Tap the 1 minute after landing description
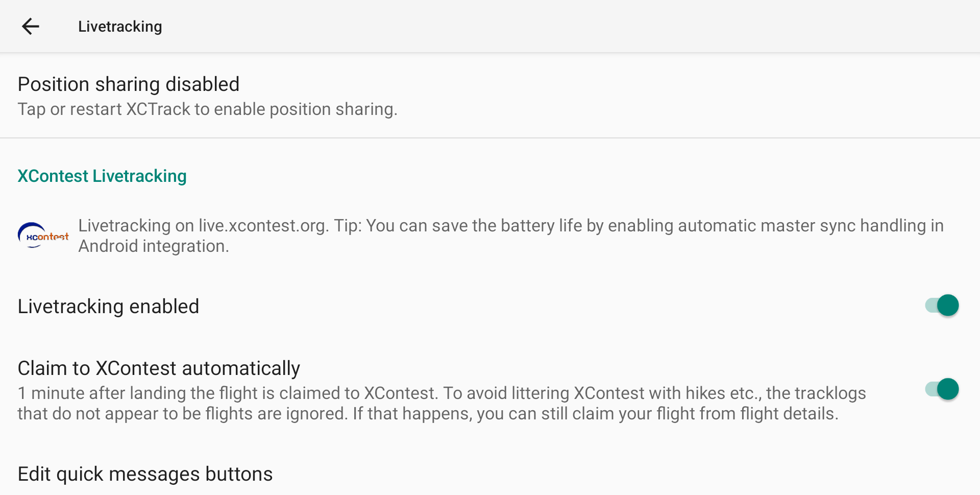The height and width of the screenshot is (495, 980). pyautogui.click(x=442, y=403)
